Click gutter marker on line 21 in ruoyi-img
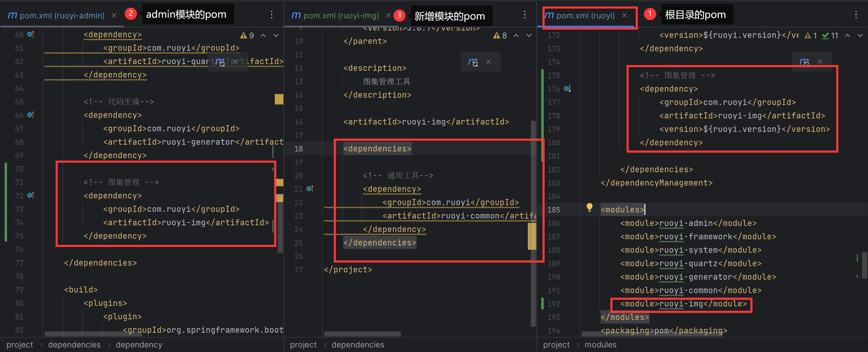Screen dimensions: 868x352 [310, 189]
